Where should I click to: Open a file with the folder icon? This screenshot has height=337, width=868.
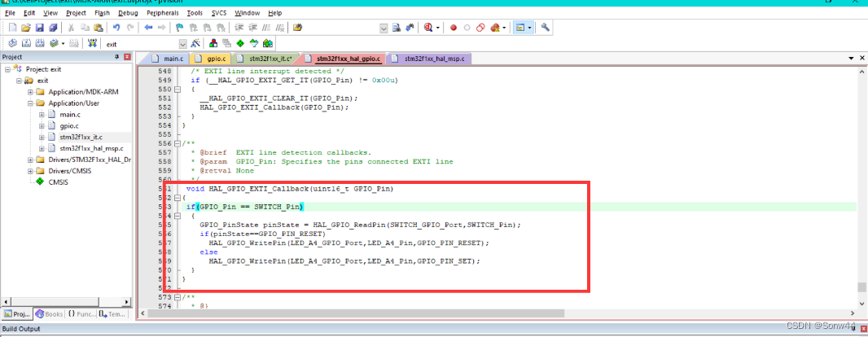point(26,27)
